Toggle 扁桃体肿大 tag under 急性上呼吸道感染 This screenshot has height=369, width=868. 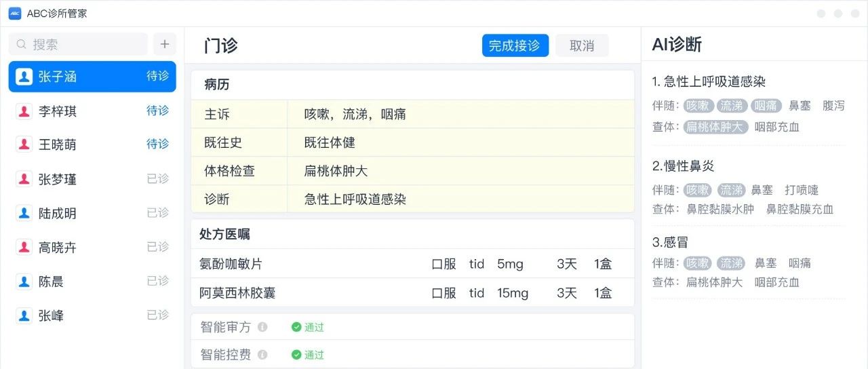[x=715, y=127]
